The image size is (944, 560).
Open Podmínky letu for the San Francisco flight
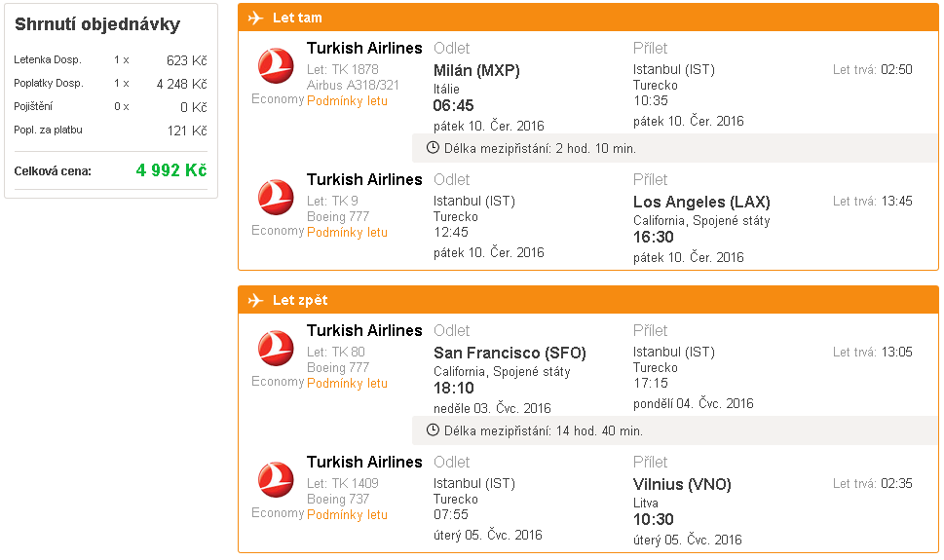click(347, 384)
